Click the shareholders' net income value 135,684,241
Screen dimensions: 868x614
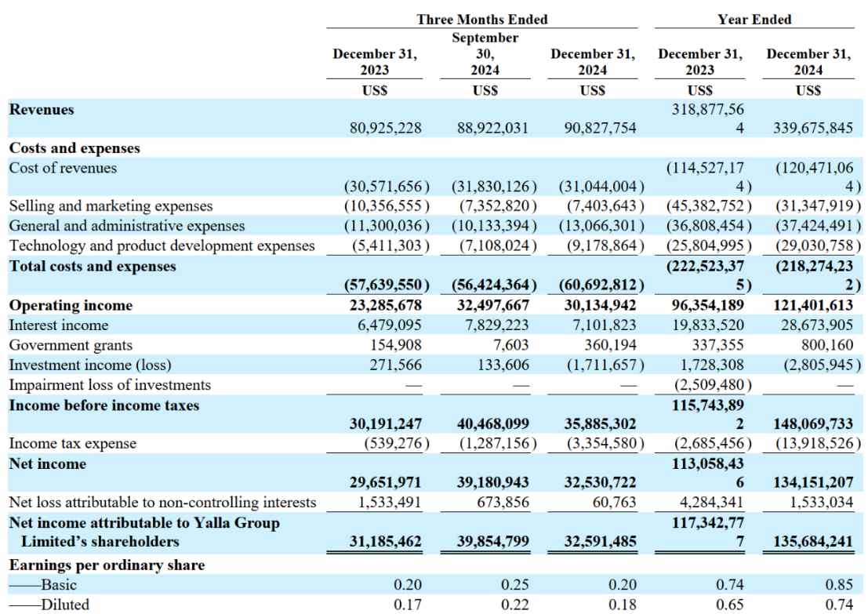[x=808, y=542]
